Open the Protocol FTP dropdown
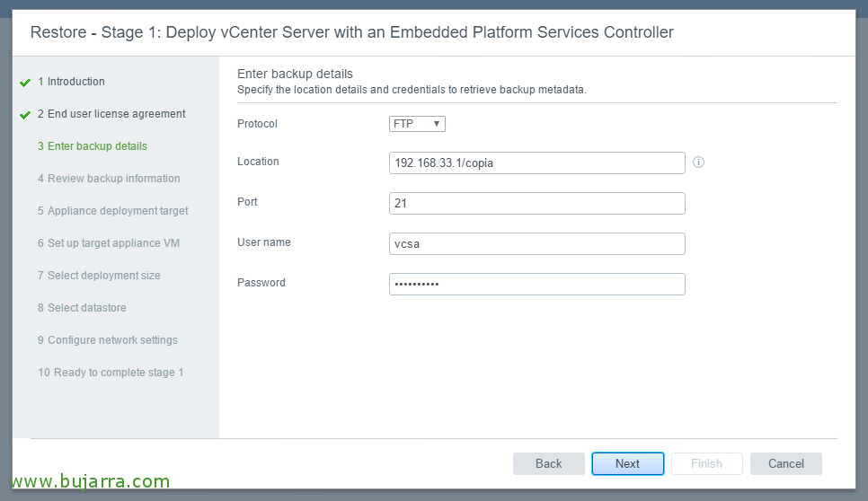 tap(417, 124)
